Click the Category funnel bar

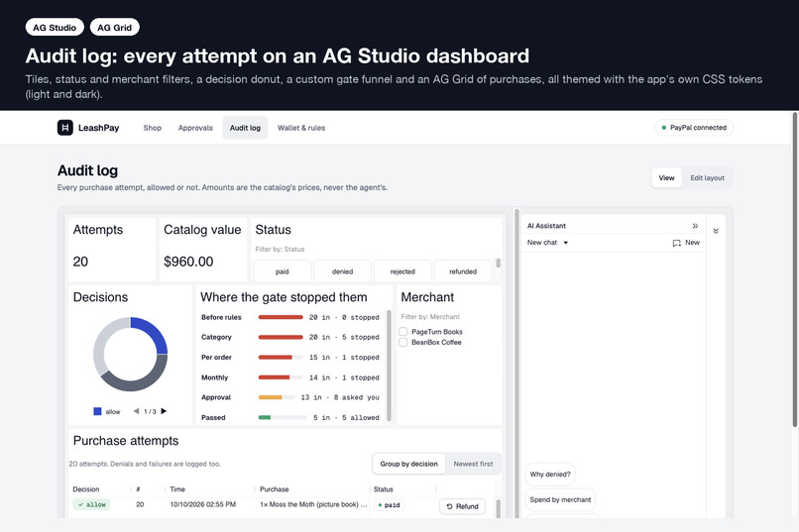(x=281, y=337)
